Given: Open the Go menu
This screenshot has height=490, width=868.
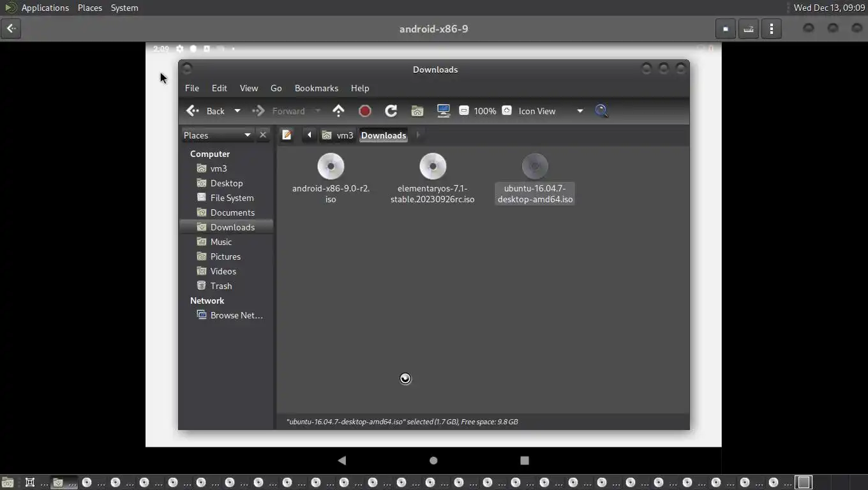Looking at the screenshot, I should click(x=276, y=88).
